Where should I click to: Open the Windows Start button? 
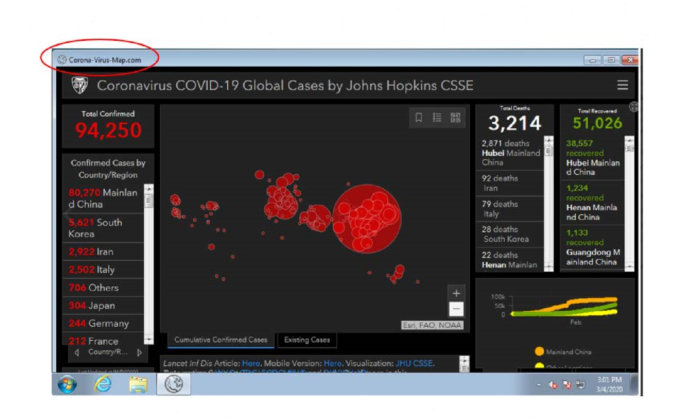pyautogui.click(x=67, y=384)
